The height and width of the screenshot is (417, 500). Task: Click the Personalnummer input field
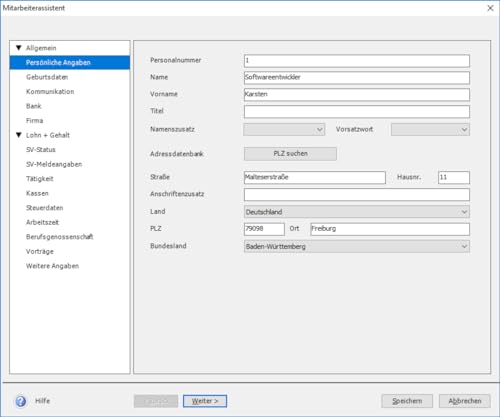357,61
